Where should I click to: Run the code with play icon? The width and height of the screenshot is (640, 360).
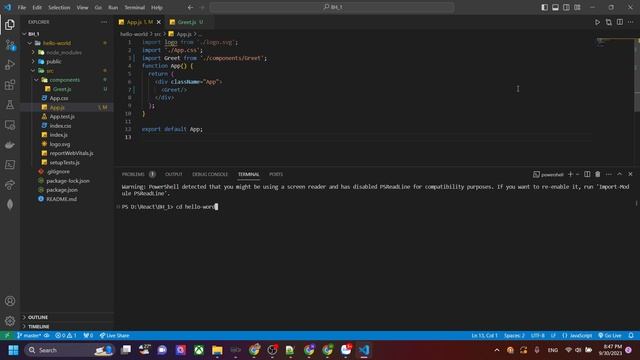coord(598,22)
